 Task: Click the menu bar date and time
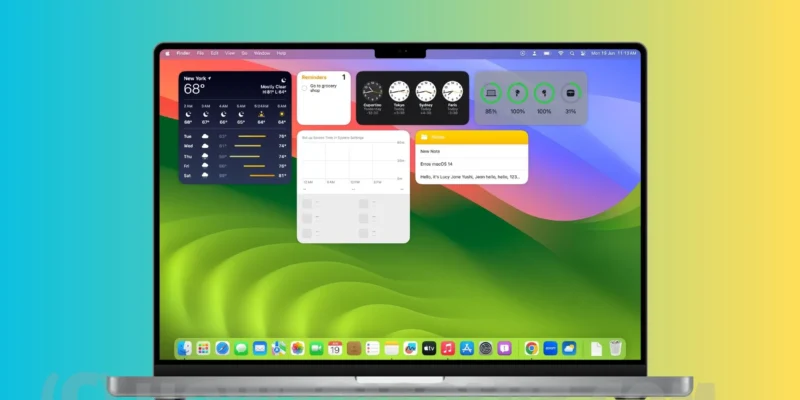pyautogui.click(x=614, y=53)
